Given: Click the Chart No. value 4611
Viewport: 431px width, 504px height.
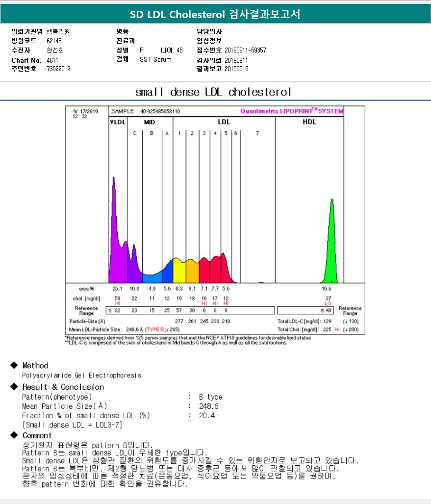Looking at the screenshot, I should (x=52, y=60).
